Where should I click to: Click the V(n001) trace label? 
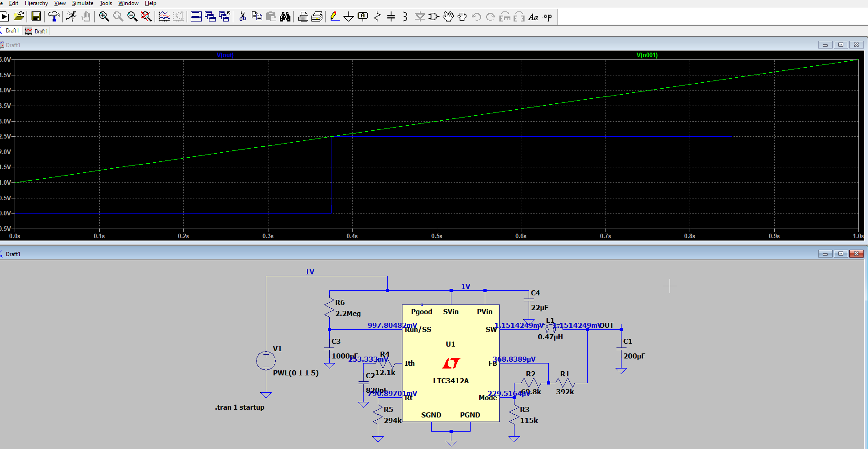(647, 55)
